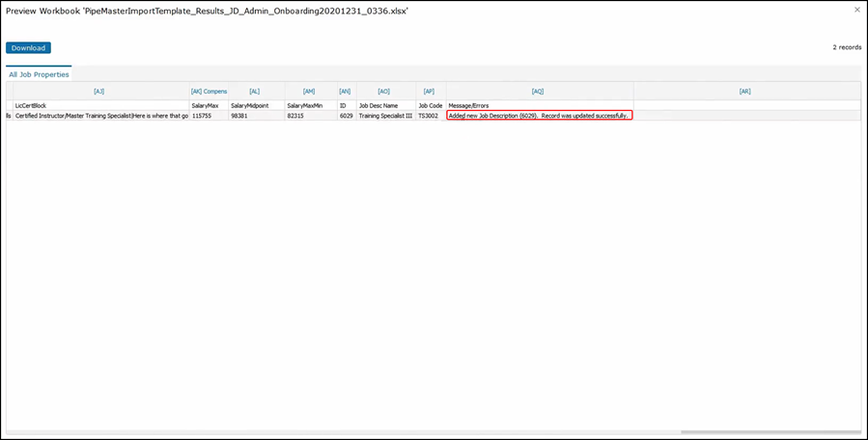The image size is (868, 440).
Task: Select the [AP] column header
Action: pos(429,91)
